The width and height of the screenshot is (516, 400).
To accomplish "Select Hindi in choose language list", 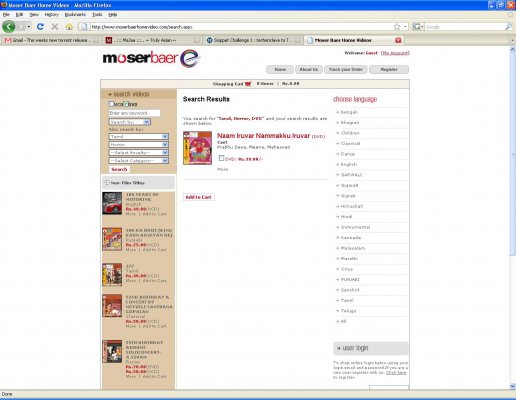I will [x=346, y=217].
